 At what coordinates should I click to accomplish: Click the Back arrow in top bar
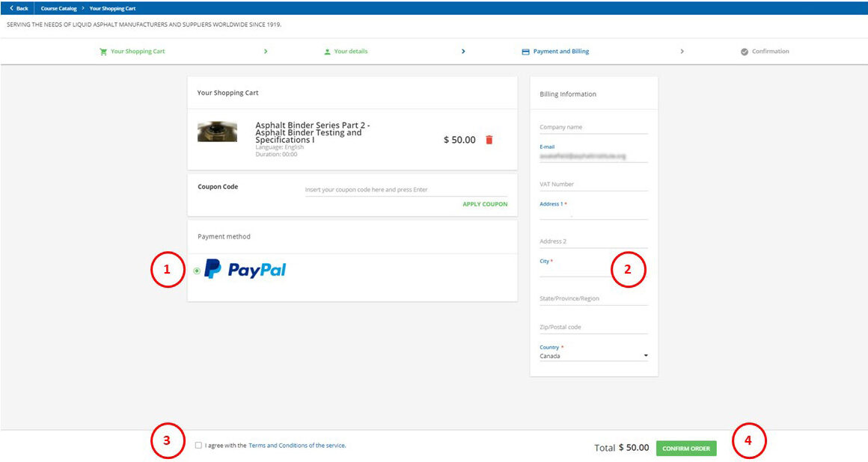pyautogui.click(x=12, y=8)
